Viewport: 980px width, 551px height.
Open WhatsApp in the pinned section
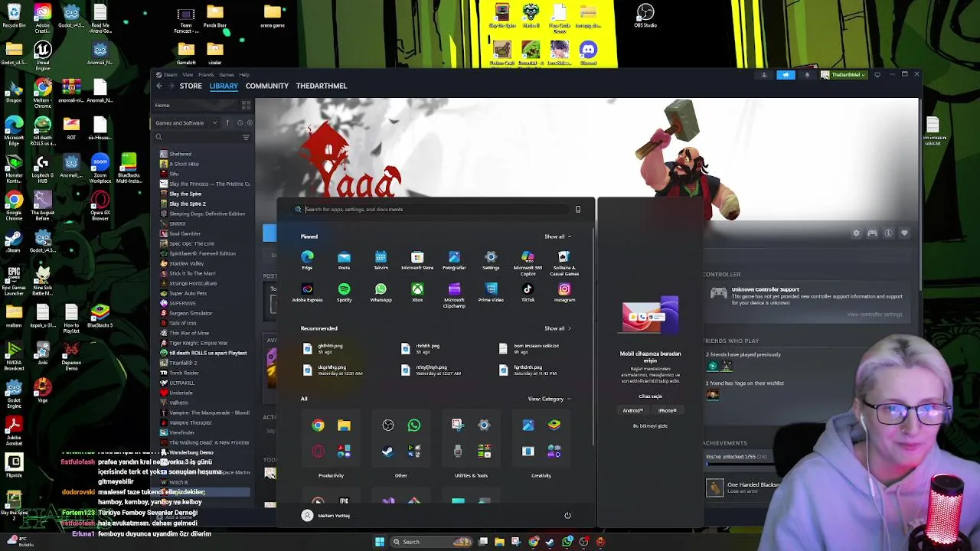coord(381,292)
